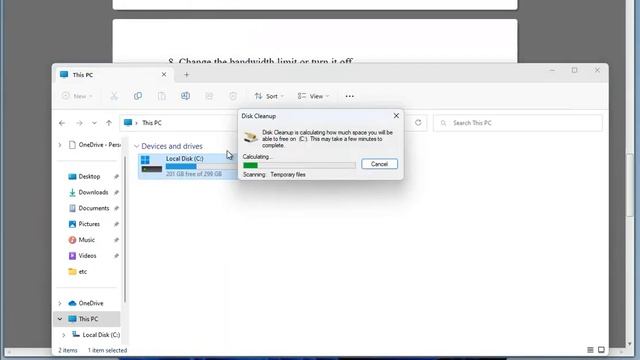Image resolution: width=640 pixels, height=360 pixels.
Task: Click the Copy toolbar icon
Action: [138, 96]
